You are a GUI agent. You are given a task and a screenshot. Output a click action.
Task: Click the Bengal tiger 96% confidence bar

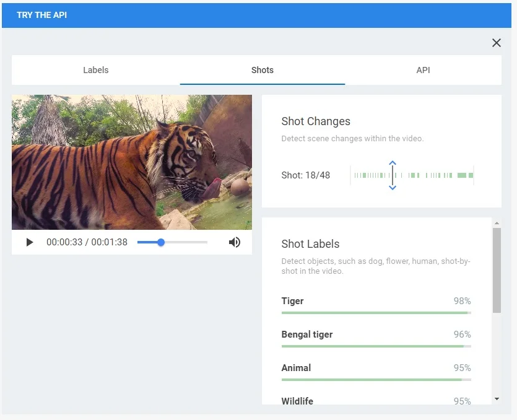pyautogui.click(x=376, y=346)
